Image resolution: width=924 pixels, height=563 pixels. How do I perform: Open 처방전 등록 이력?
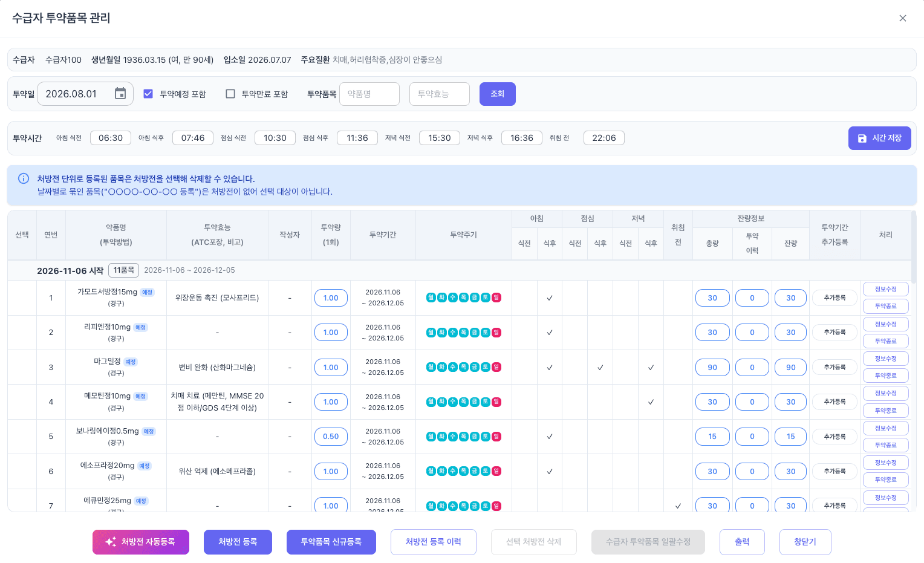point(434,542)
